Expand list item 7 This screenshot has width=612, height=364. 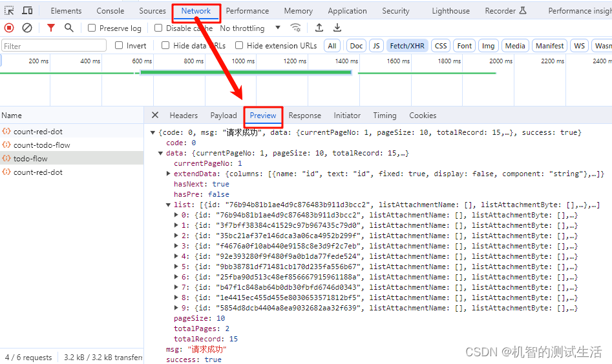[x=176, y=287]
